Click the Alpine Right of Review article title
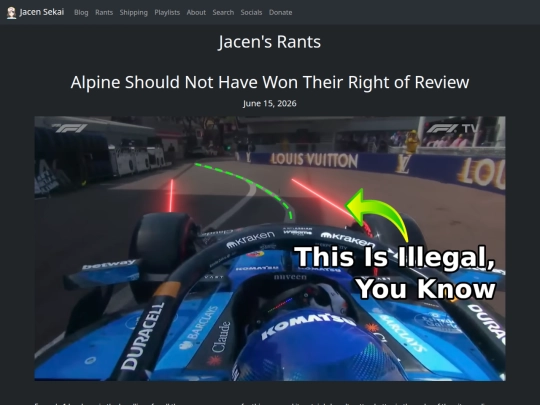This screenshot has height=405, width=540. click(x=270, y=83)
